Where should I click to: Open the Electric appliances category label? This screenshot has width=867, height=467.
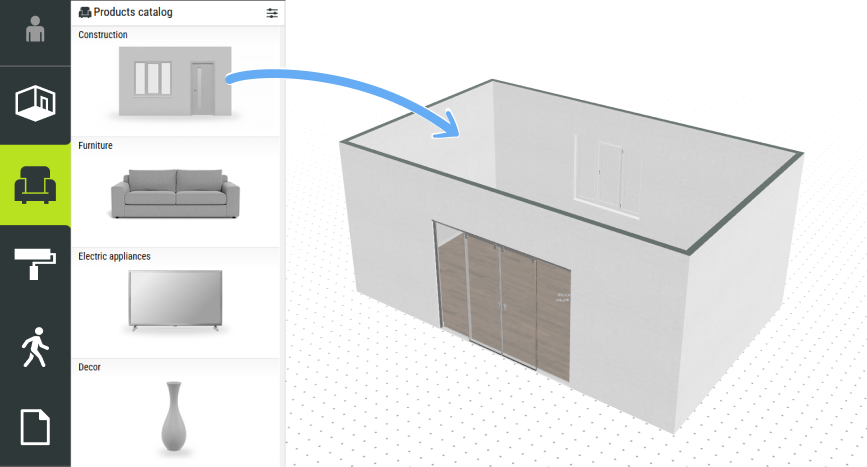114,257
